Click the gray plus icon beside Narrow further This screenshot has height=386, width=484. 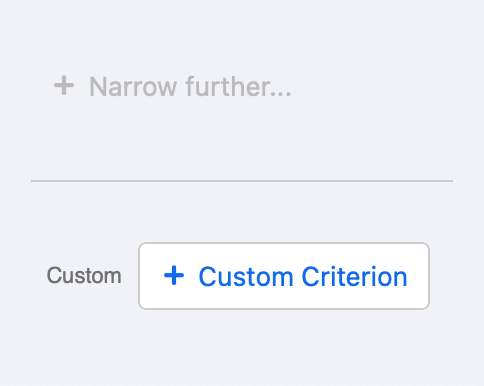coord(64,86)
